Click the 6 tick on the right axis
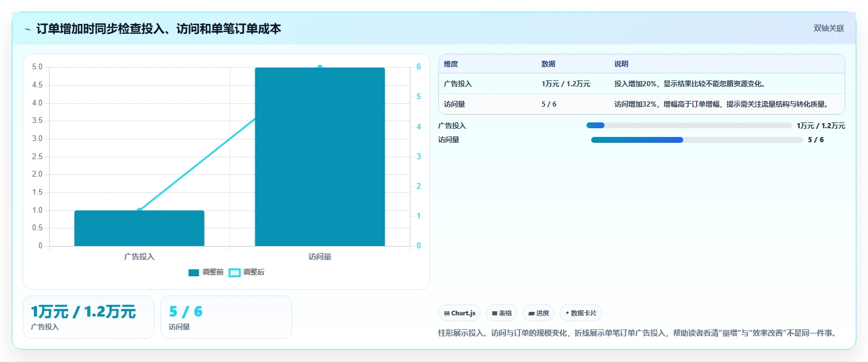 (x=419, y=67)
